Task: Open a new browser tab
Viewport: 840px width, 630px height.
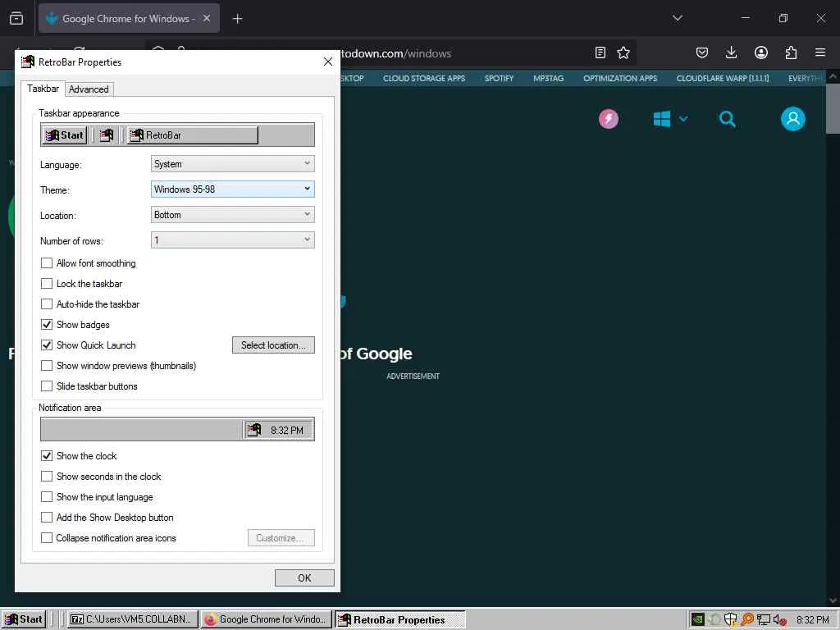Action: pos(237,19)
